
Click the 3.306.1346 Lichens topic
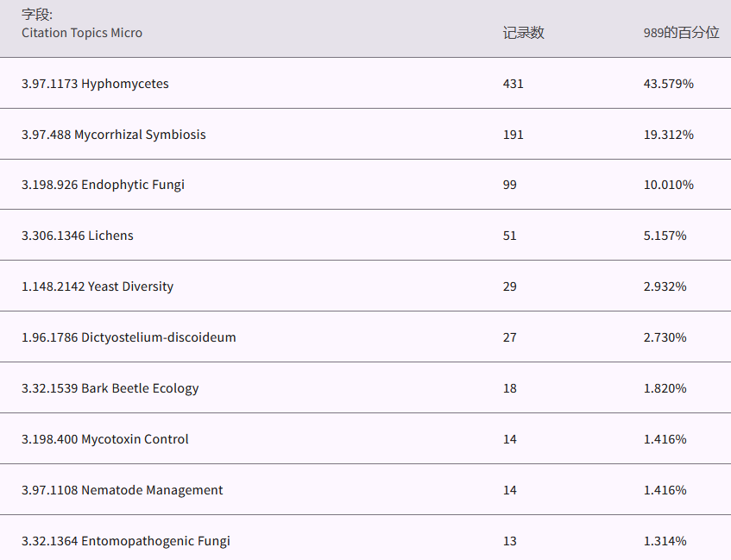click(77, 236)
